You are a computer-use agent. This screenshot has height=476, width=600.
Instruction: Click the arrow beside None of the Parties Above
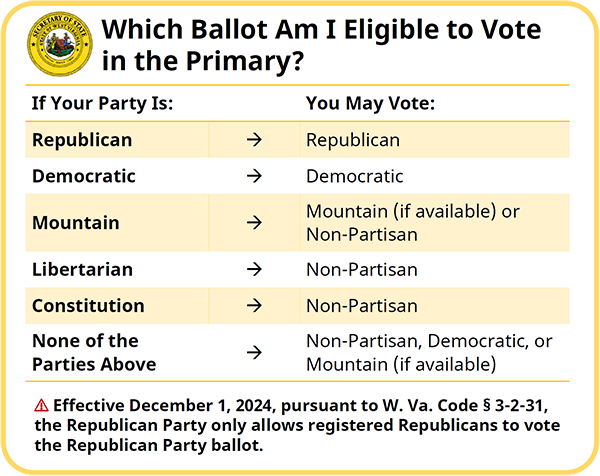tap(254, 352)
